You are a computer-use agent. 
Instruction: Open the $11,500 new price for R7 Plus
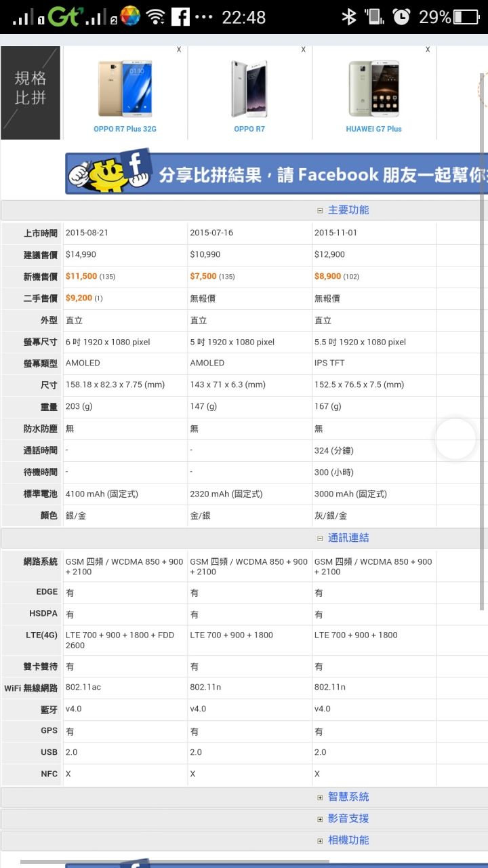click(81, 276)
